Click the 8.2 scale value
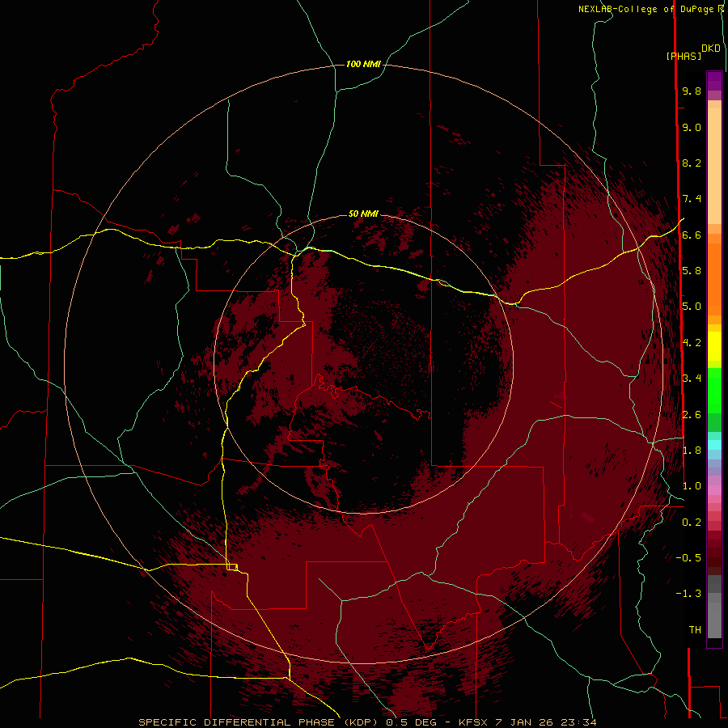The image size is (728, 728). [x=692, y=163]
